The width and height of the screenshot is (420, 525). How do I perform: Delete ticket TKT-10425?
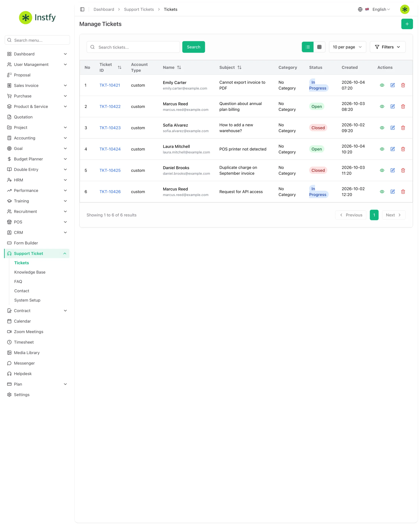point(403,170)
